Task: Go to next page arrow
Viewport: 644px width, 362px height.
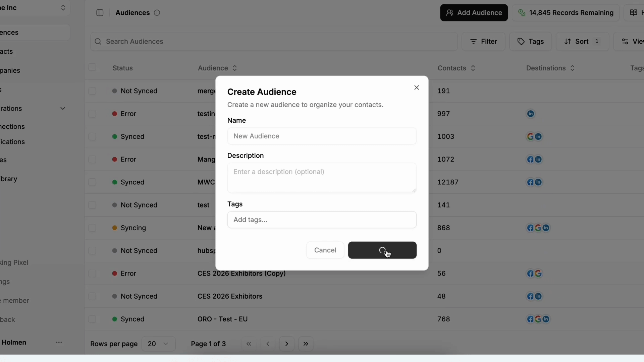Action: 287,344
